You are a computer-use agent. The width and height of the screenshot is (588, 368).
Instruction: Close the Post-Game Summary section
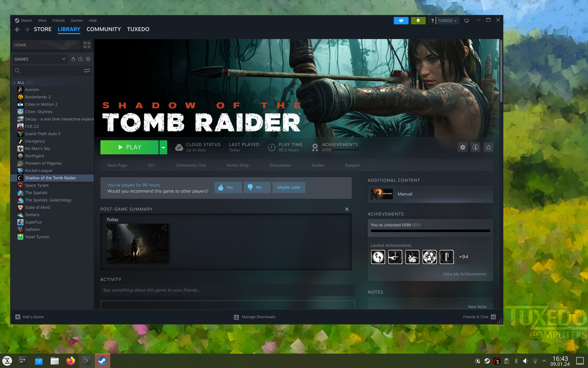pos(347,209)
